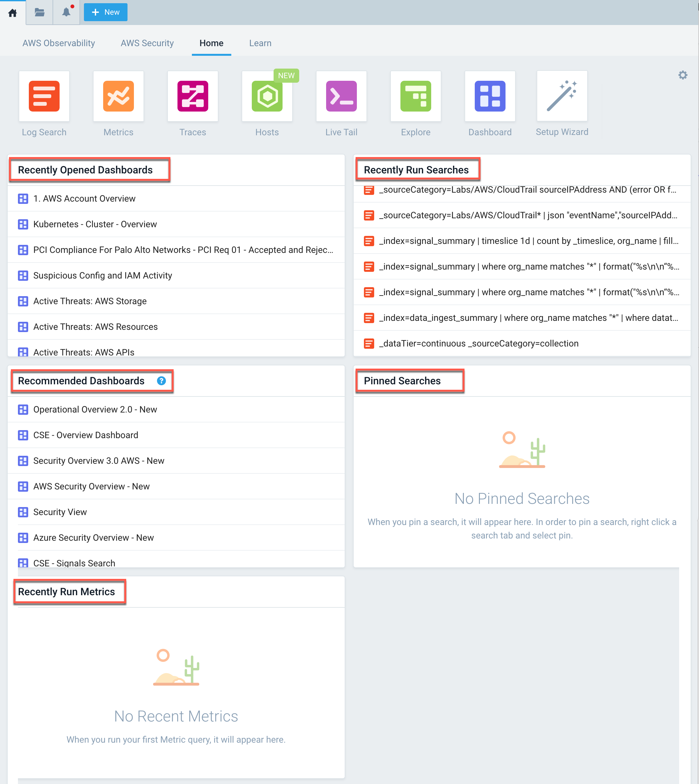Click the home icon in top bar
Image resolution: width=699 pixels, height=784 pixels.
(x=13, y=13)
